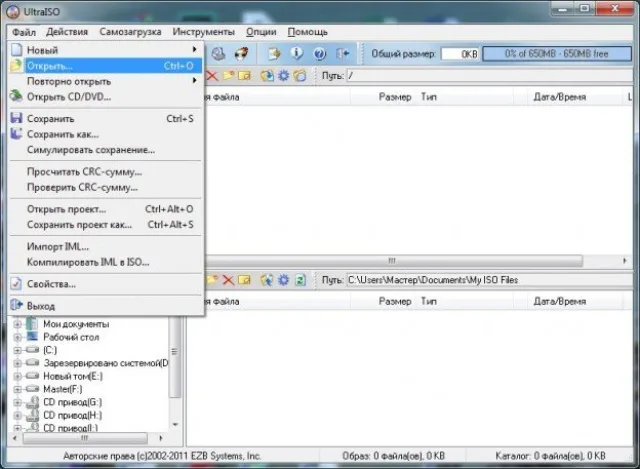Expand the Повторно открыть submenu
This screenshot has width=640, height=469.
point(106,81)
